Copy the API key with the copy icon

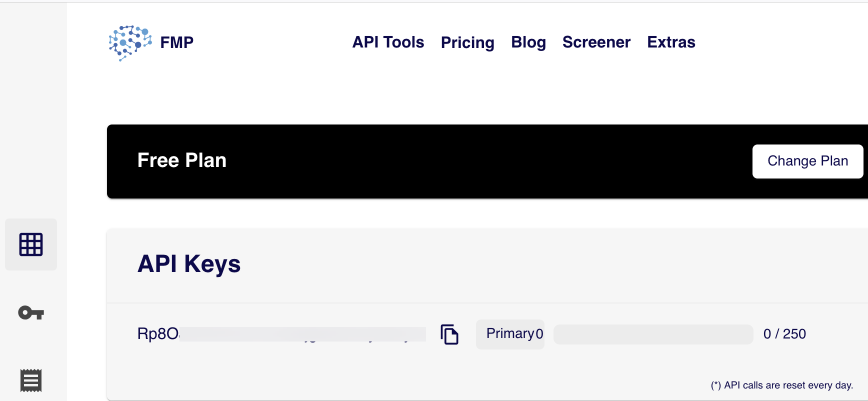pyautogui.click(x=449, y=334)
